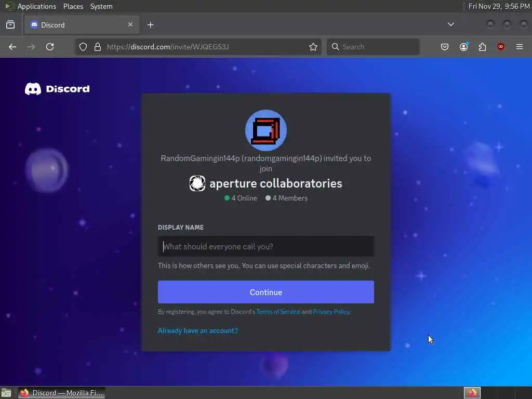This screenshot has height=399, width=532.
Task: Open the Privacy Policy link
Action: (x=331, y=312)
